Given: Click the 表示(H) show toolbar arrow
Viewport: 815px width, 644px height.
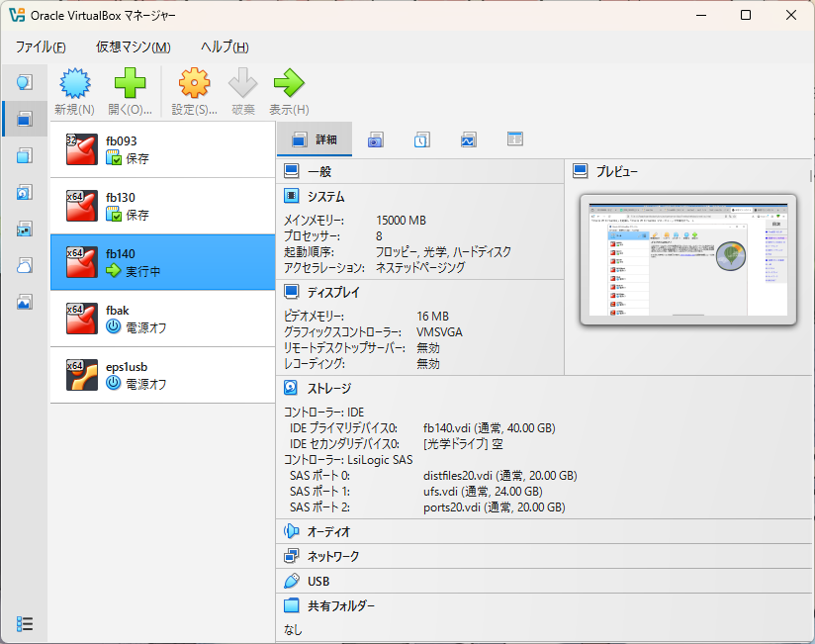Looking at the screenshot, I should (x=289, y=91).
